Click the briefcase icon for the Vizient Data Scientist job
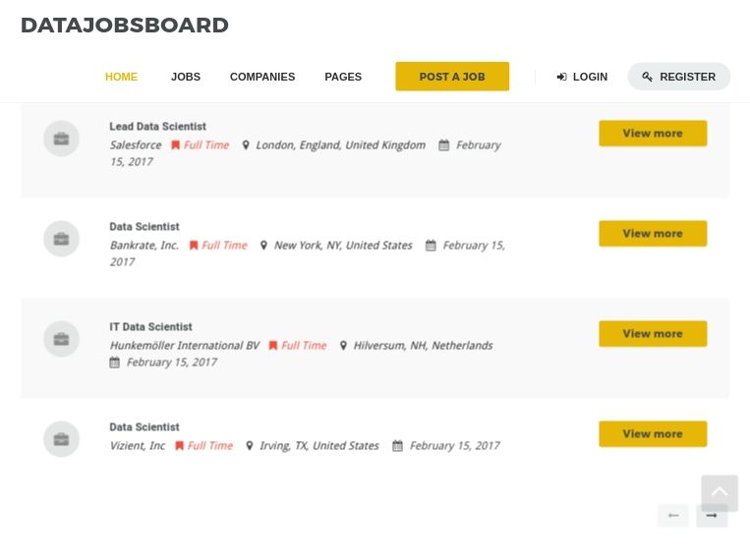The width and height of the screenshot is (750, 560). point(61,439)
